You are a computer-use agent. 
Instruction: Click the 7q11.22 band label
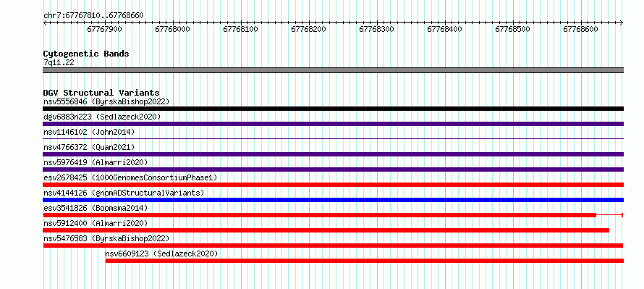(59, 62)
